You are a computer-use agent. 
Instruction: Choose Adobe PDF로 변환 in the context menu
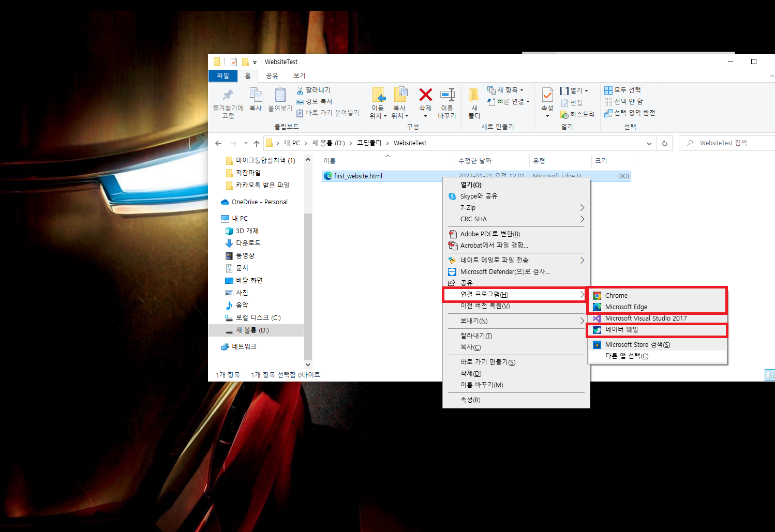pyautogui.click(x=516, y=234)
